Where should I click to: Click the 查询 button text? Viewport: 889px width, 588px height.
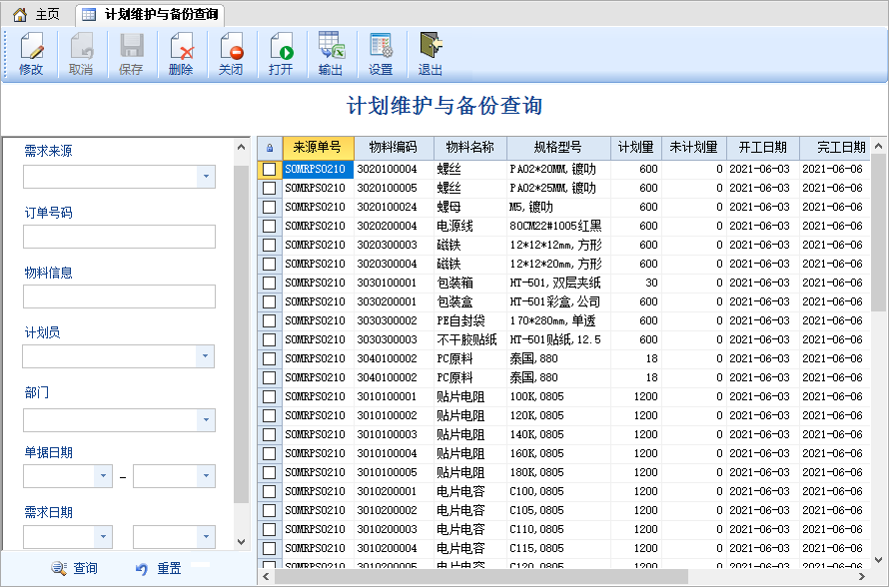86,568
